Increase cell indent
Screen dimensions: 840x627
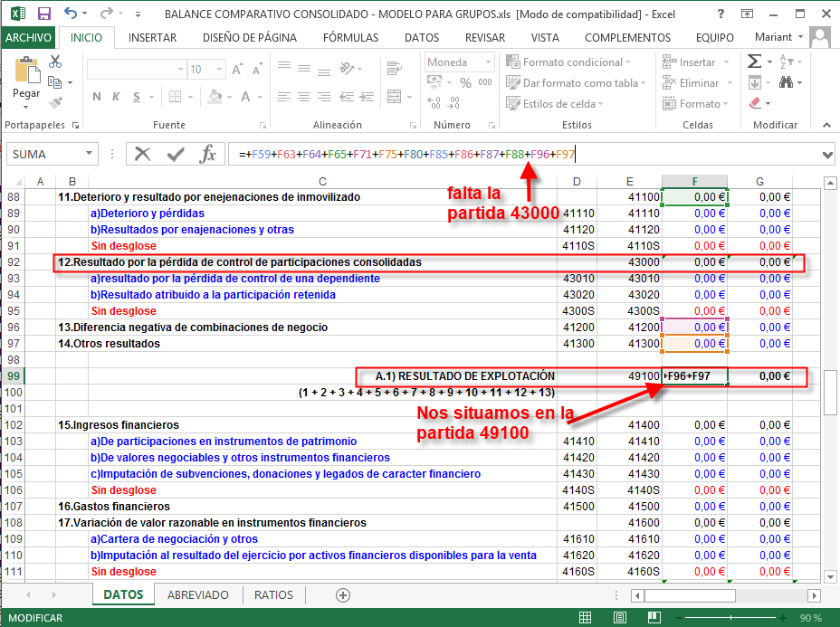tap(367, 97)
